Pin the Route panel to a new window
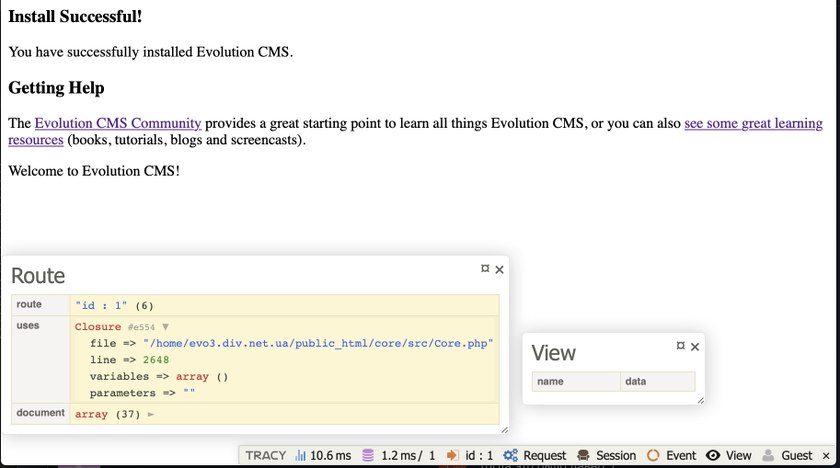 485,269
